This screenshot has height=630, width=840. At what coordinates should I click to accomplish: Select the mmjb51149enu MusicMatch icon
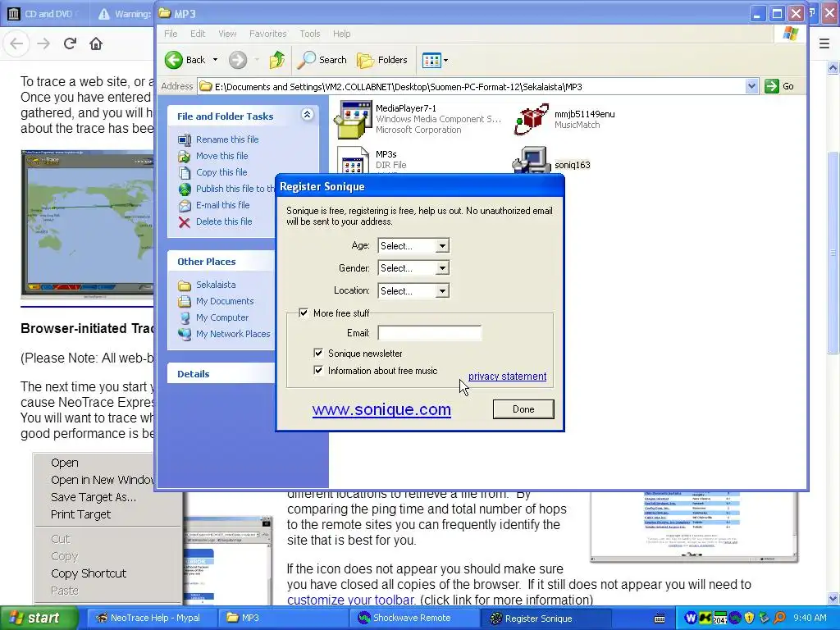(531, 119)
